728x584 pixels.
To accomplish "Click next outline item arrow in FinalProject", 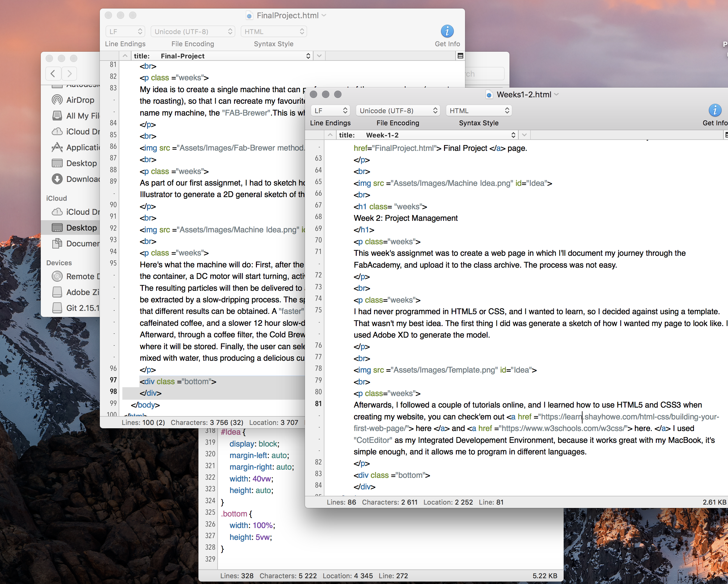I will click(319, 56).
